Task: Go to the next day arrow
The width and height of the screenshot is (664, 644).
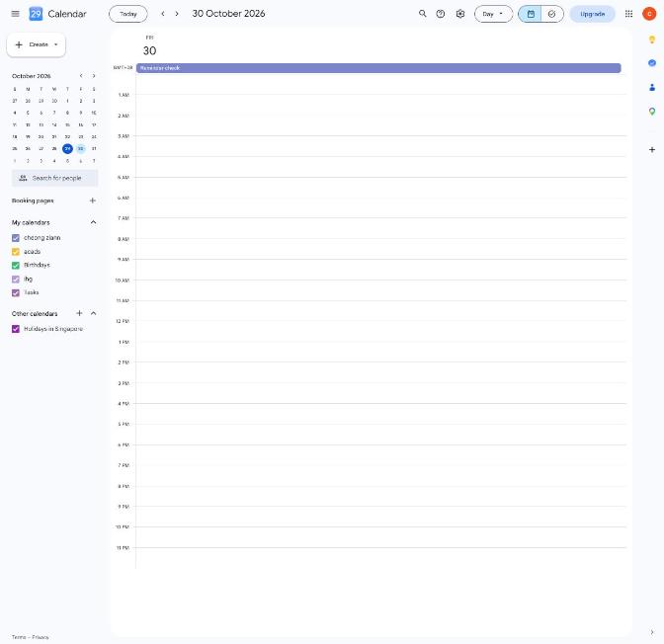Action: pyautogui.click(x=177, y=14)
